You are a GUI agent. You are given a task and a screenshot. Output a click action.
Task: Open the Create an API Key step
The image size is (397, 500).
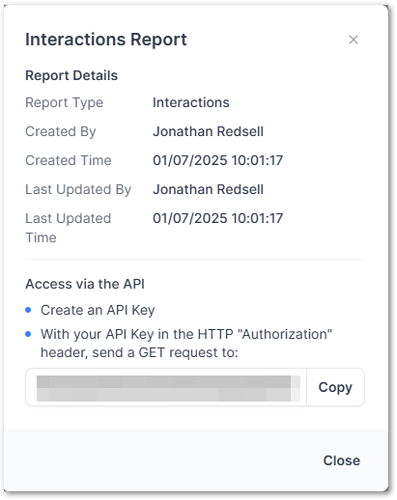click(98, 310)
